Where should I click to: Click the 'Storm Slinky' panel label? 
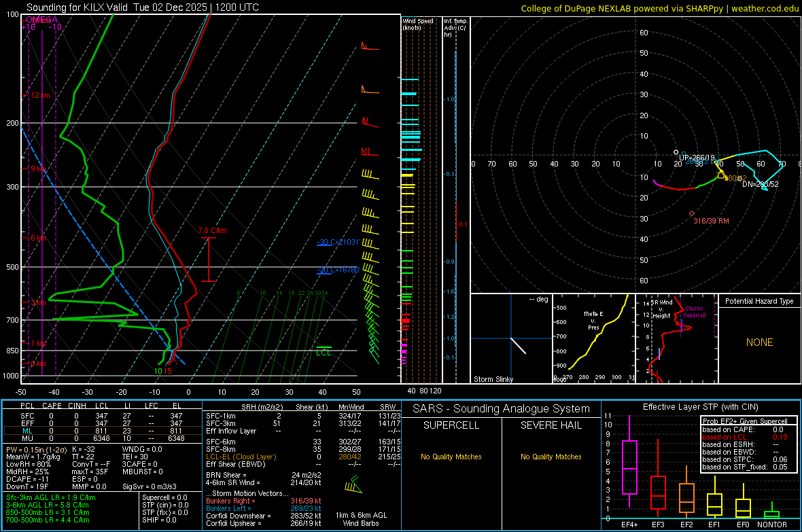point(493,379)
